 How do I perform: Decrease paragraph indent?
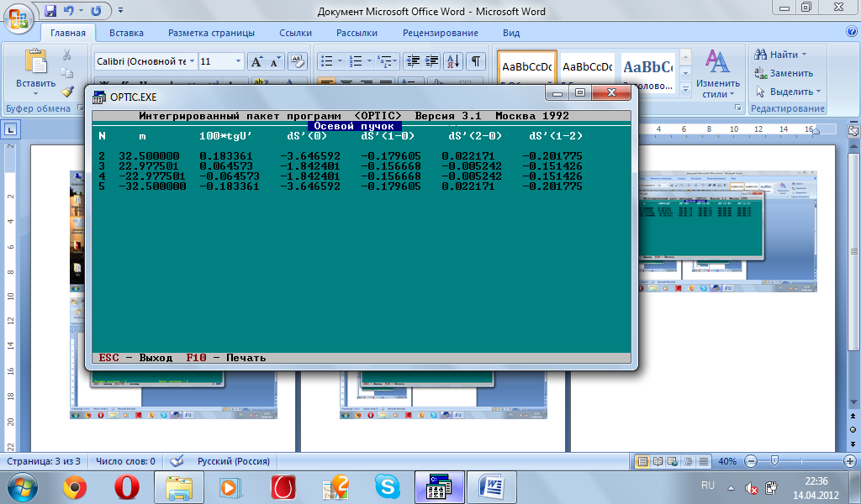412,61
